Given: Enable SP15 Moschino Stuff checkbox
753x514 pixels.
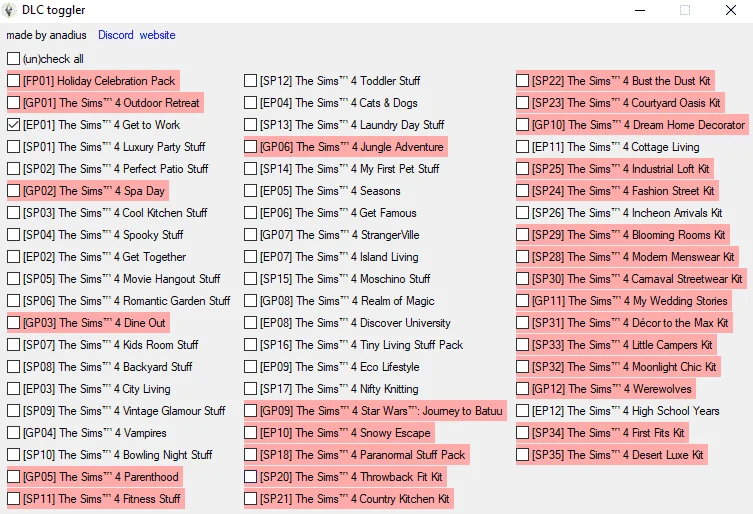Looking at the screenshot, I should (250, 279).
